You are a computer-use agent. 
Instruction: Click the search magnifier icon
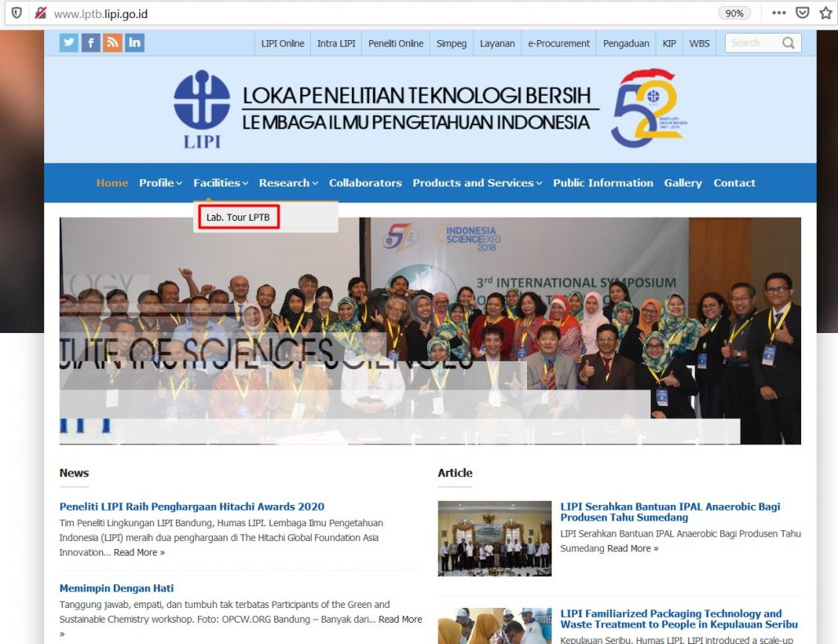click(x=788, y=43)
